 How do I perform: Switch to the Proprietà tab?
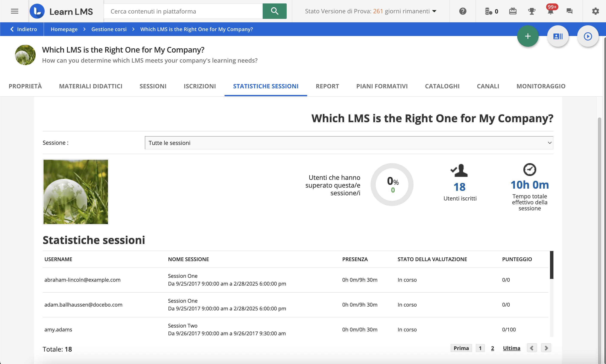(x=25, y=86)
